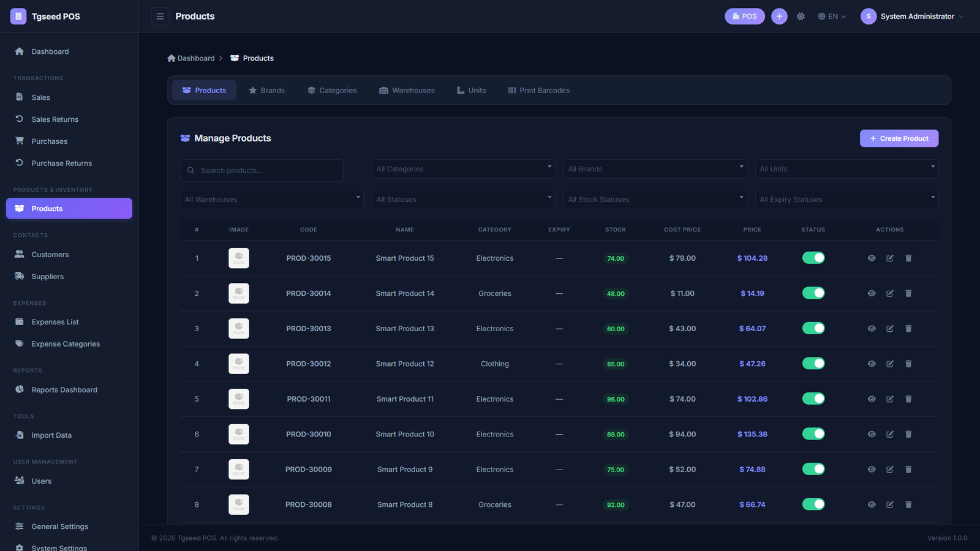The width and height of the screenshot is (980, 551).
Task: Toggle status of Smart Product 12
Action: pyautogui.click(x=813, y=364)
